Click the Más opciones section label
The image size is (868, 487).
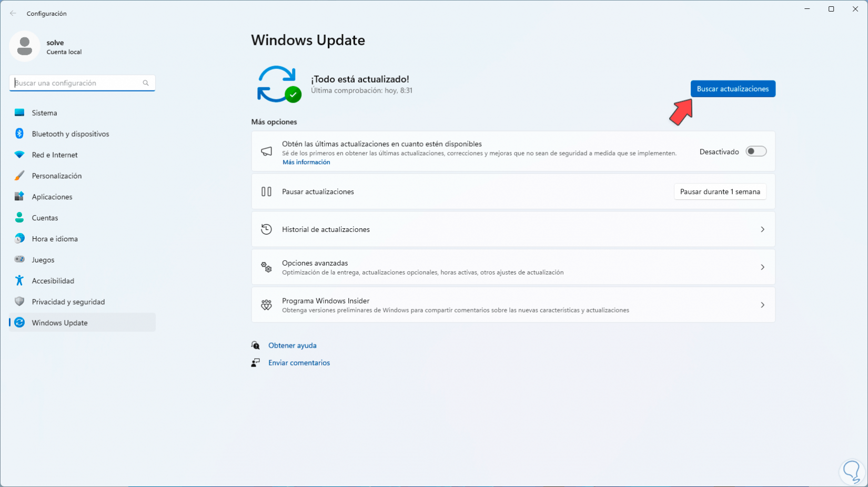pyautogui.click(x=274, y=121)
